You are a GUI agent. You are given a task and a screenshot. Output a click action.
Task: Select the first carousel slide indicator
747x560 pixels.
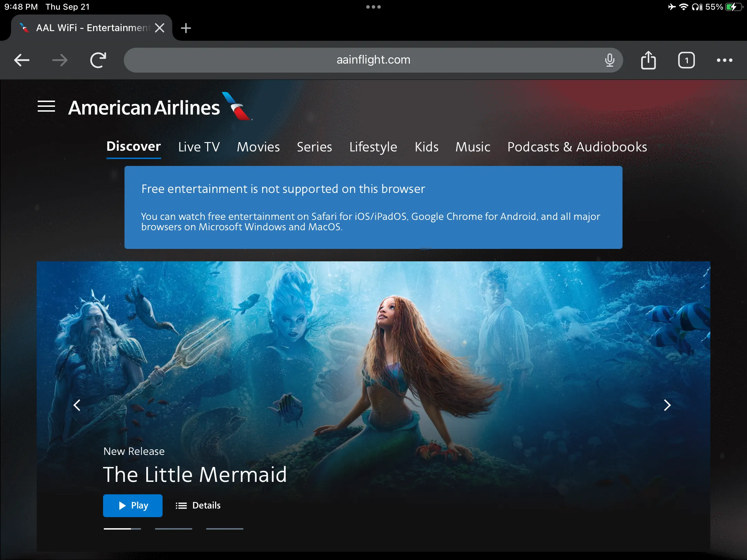pos(122,529)
